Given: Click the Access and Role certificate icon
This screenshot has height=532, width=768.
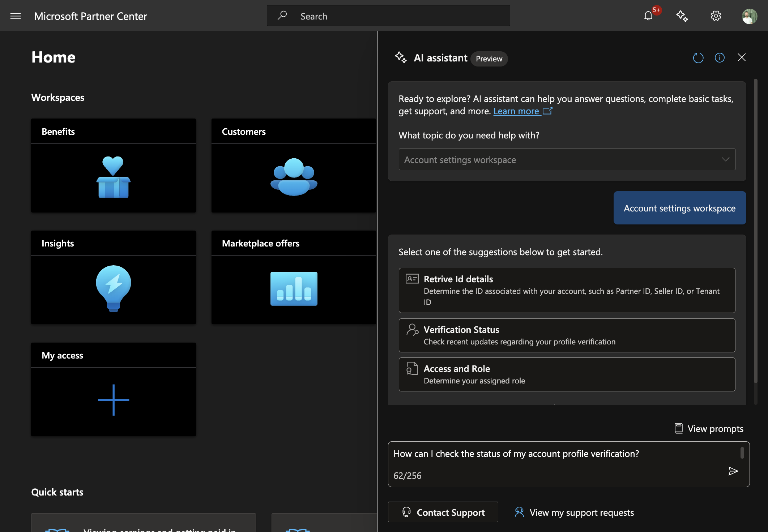Looking at the screenshot, I should coord(412,368).
